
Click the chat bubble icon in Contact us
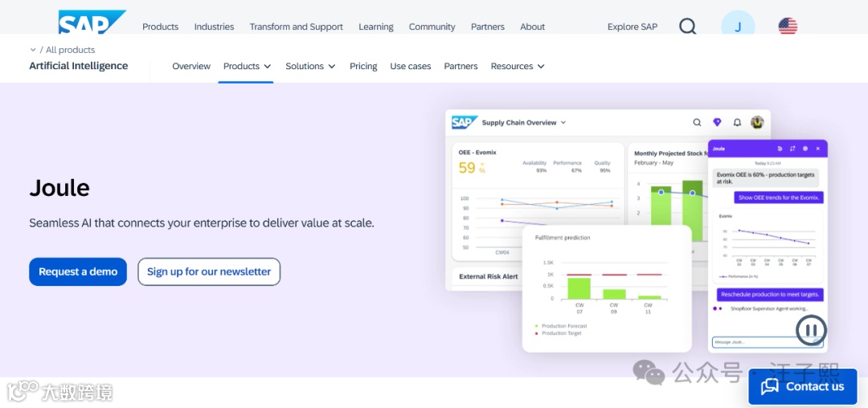coord(769,387)
